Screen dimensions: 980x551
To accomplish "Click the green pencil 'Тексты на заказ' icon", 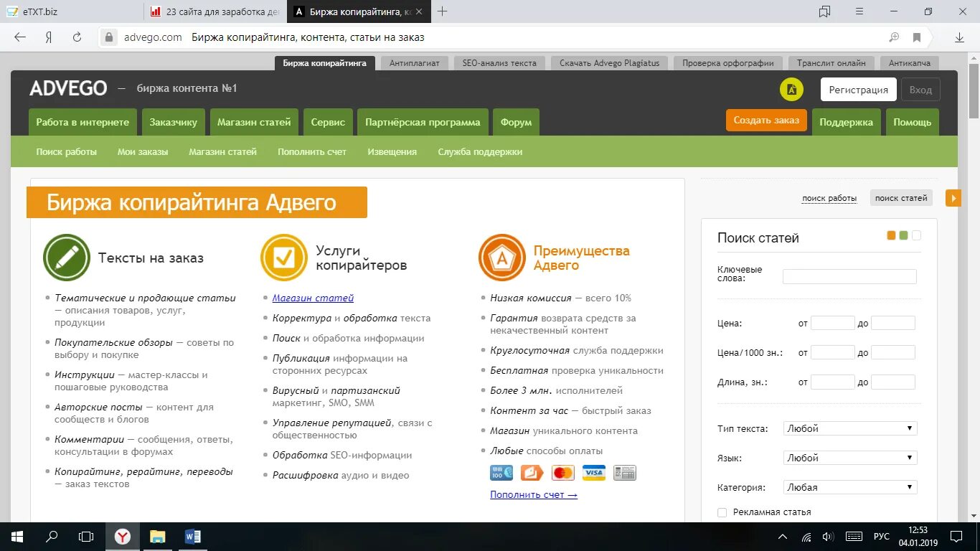I will (x=67, y=258).
